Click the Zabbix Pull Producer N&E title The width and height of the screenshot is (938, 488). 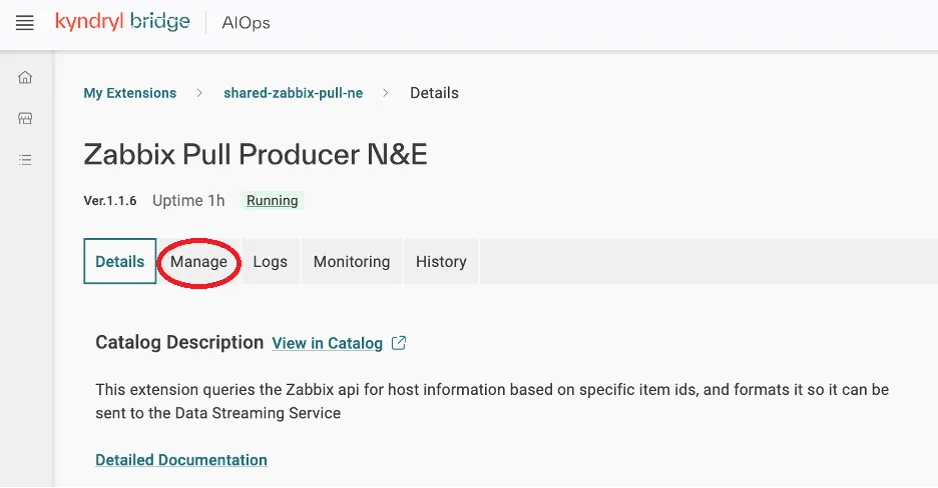coord(255,155)
